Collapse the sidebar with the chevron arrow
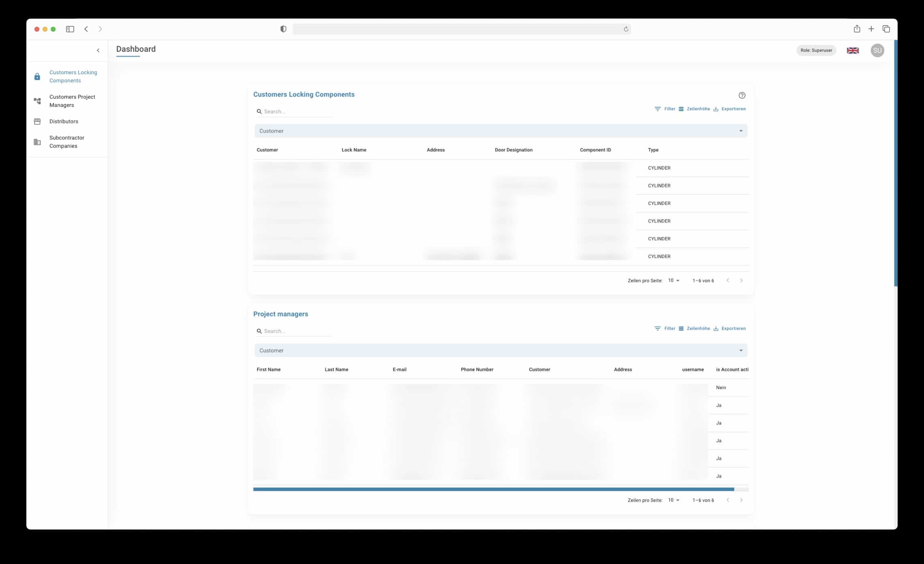The height and width of the screenshot is (564, 924). click(98, 50)
